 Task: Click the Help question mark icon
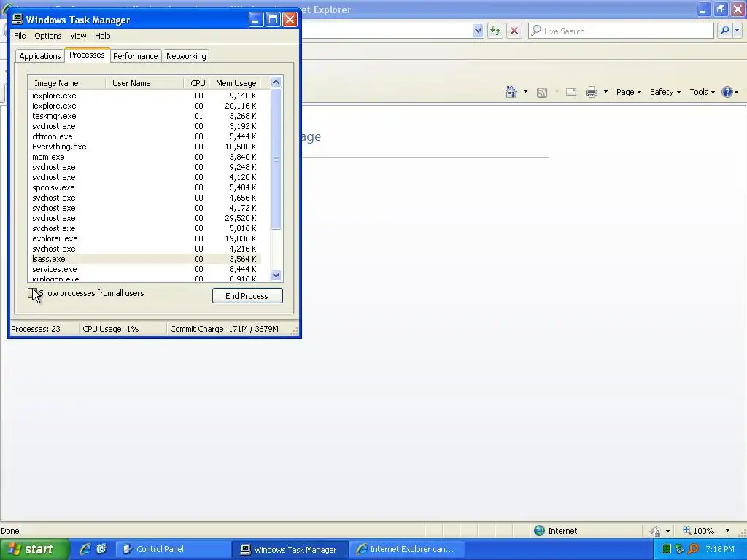[727, 92]
